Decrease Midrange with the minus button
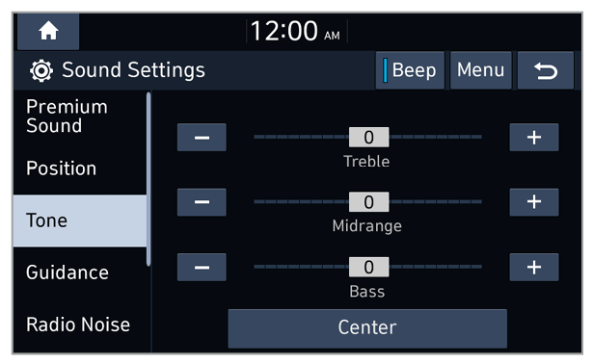 pyautogui.click(x=202, y=202)
